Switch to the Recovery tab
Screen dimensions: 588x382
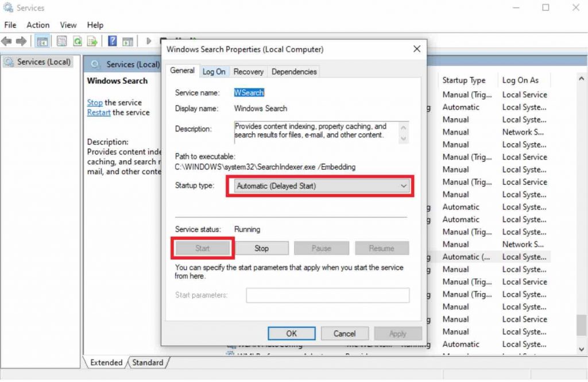[248, 71]
